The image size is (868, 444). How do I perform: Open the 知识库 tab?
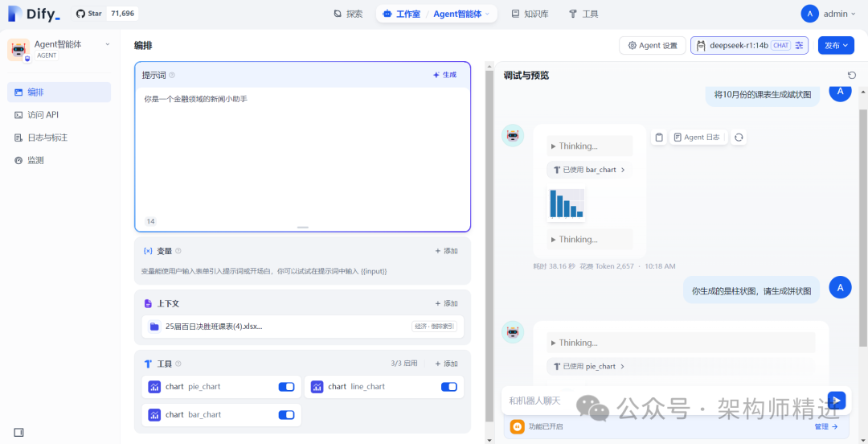(530, 14)
